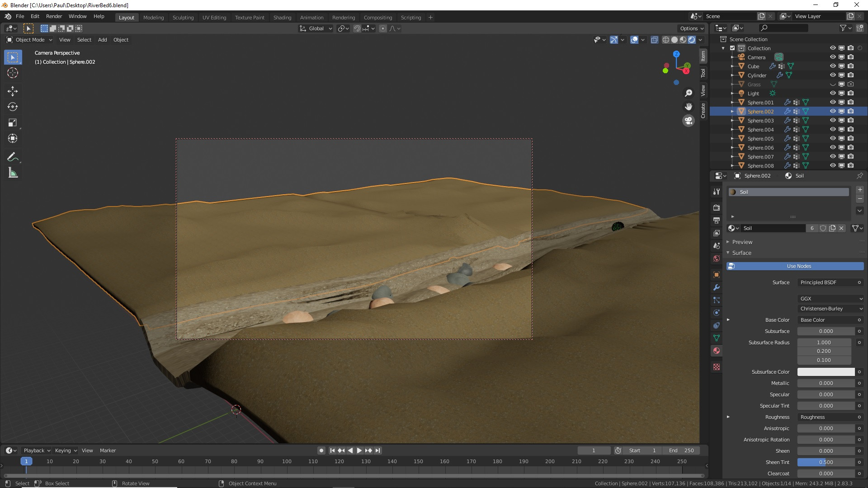This screenshot has height=488, width=868.
Task: Click the zoom view magnifier icon
Action: [x=689, y=93]
